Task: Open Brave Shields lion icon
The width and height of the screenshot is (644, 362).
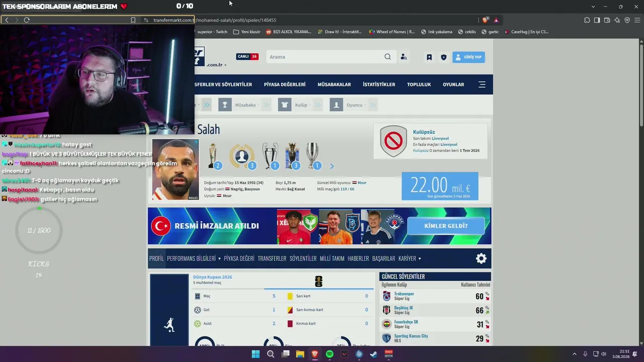Action: tap(485, 20)
